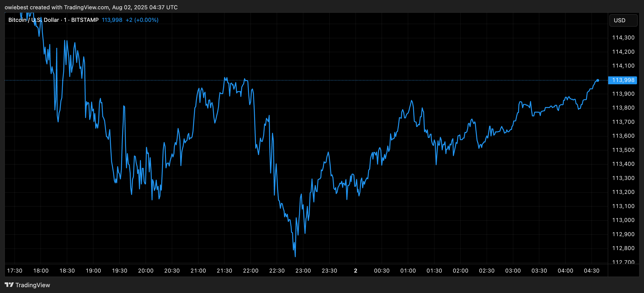The width and height of the screenshot is (644, 293).
Task: Click the 113,300 price axis label
Action: click(x=623, y=178)
